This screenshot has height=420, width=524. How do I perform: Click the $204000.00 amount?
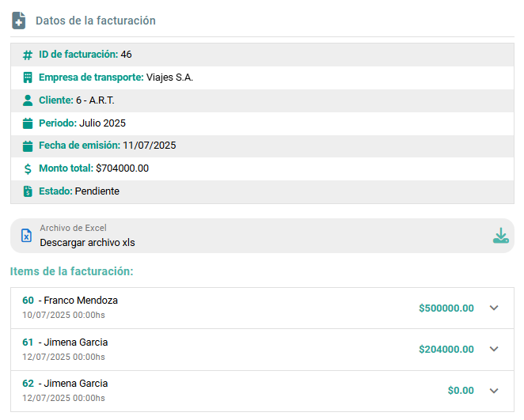pos(446,350)
